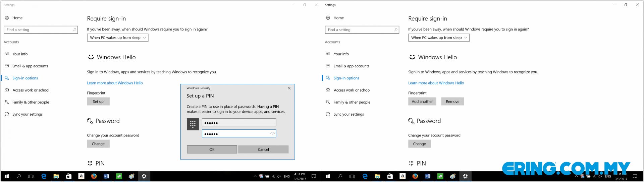Click the keypad icon in Set up a PIN dialog

(x=193, y=124)
